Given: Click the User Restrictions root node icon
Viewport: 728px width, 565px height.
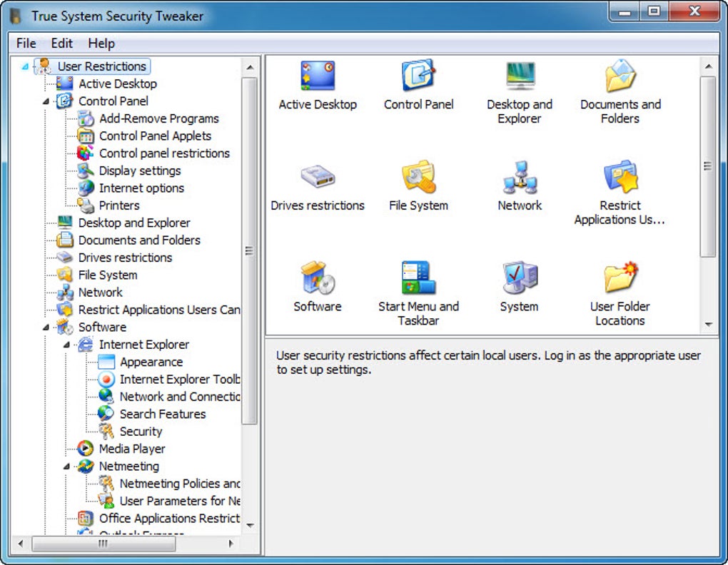Looking at the screenshot, I should (44, 66).
